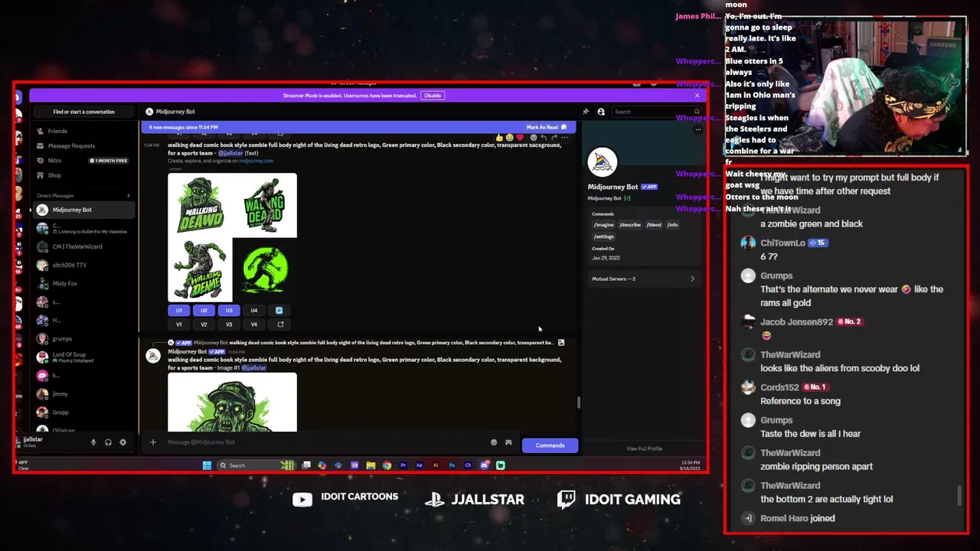Open the sitch206 TTV conversation
The width and height of the screenshot is (980, 551).
(x=84, y=265)
